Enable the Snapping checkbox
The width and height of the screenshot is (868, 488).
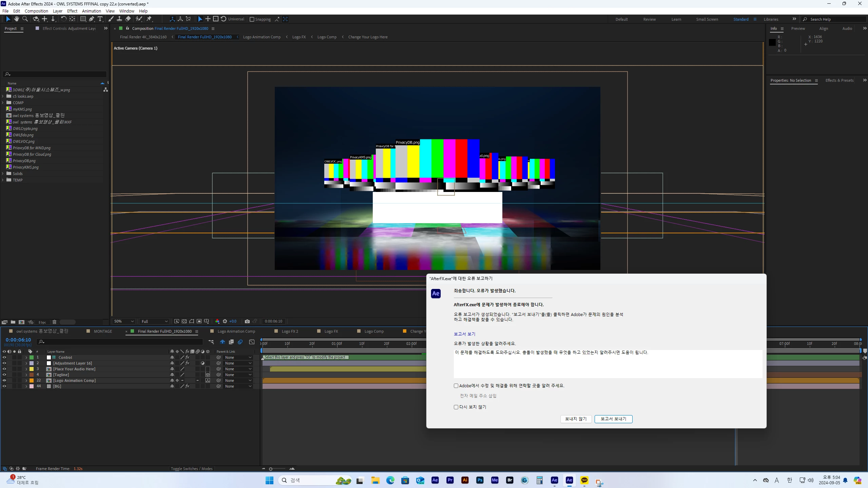coord(252,19)
